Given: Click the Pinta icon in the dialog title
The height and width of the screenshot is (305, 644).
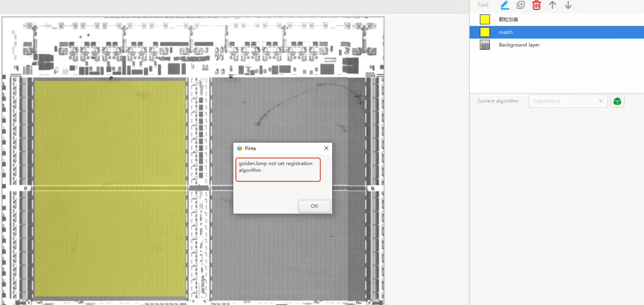Looking at the screenshot, I should pyautogui.click(x=240, y=148).
